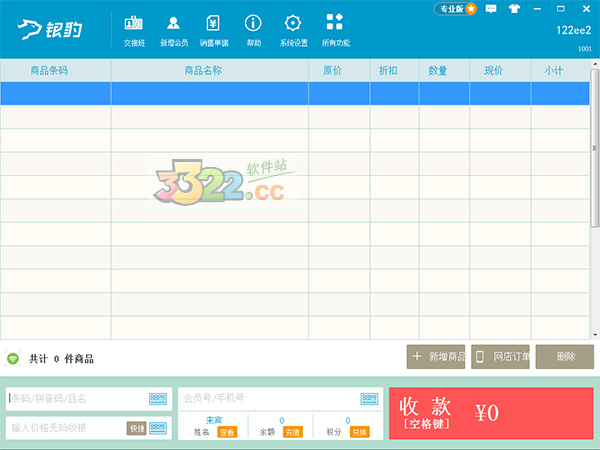The height and width of the screenshot is (450, 600).
Task: Open the message chat bubble icon
Action: (491, 8)
